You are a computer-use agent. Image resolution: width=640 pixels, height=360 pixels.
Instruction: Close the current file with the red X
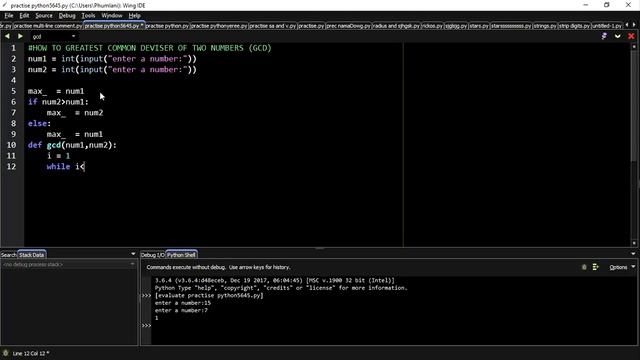631,36
